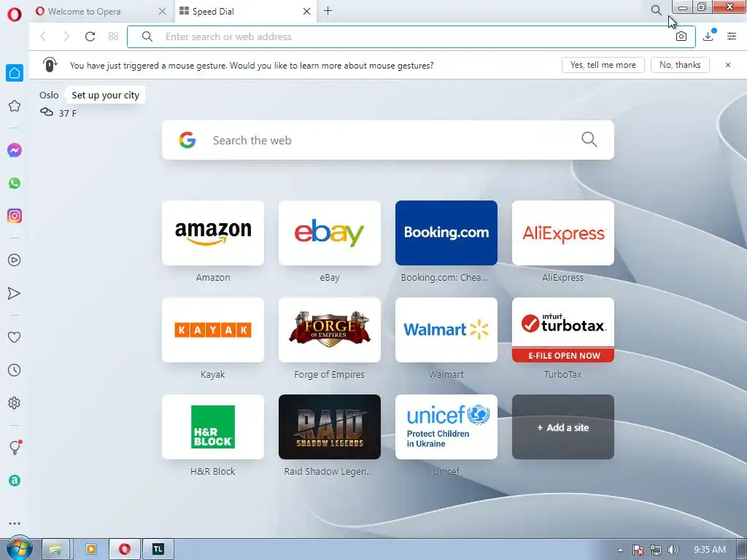Open the Raid Shadow Legends tile
Viewport: 747px width, 560px height.
click(x=330, y=427)
